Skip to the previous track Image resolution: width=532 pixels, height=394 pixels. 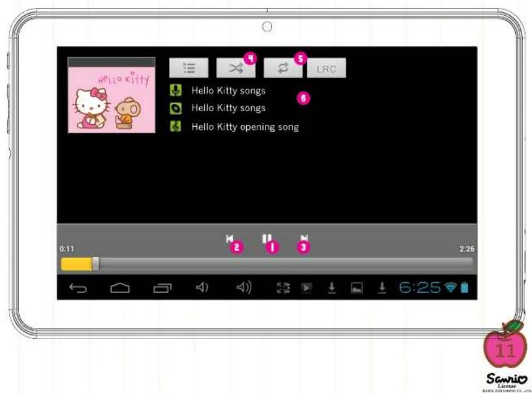pos(229,238)
